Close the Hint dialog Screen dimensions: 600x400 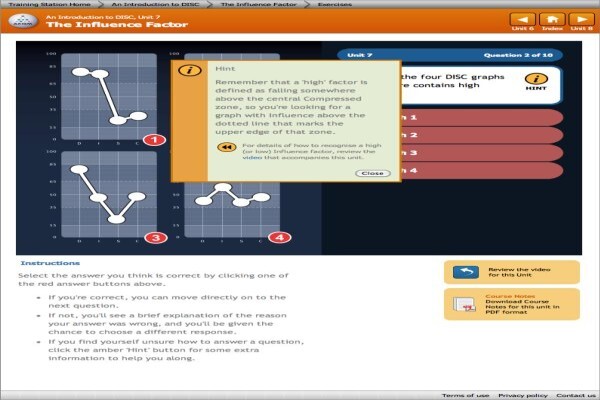373,173
